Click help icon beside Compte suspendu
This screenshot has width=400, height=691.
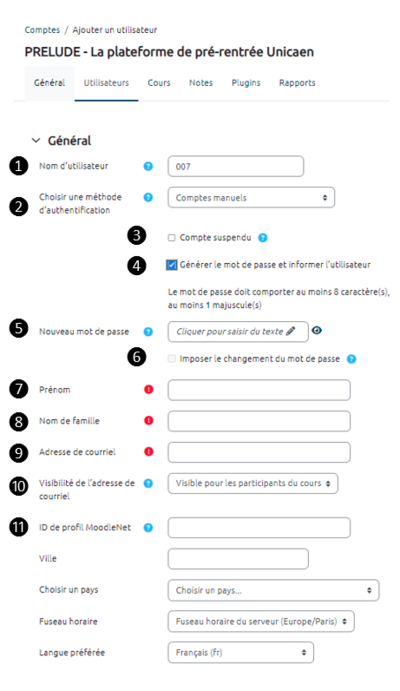point(263,238)
